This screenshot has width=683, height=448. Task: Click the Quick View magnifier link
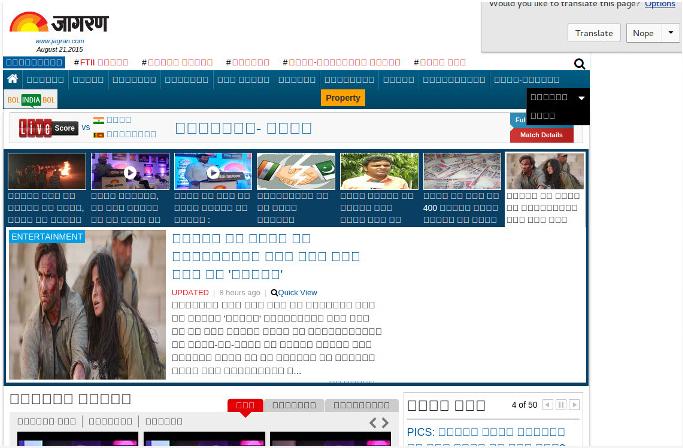tap(294, 292)
